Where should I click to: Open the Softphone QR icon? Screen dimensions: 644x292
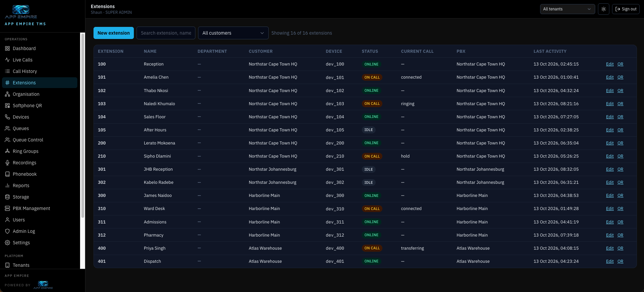pos(7,106)
